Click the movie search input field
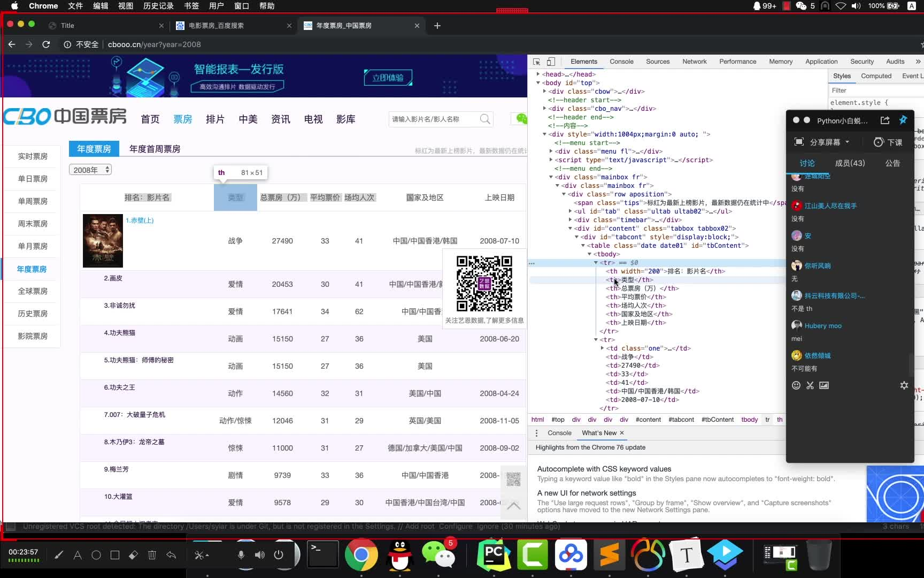Viewport: 924px width, 578px height. [x=433, y=119]
